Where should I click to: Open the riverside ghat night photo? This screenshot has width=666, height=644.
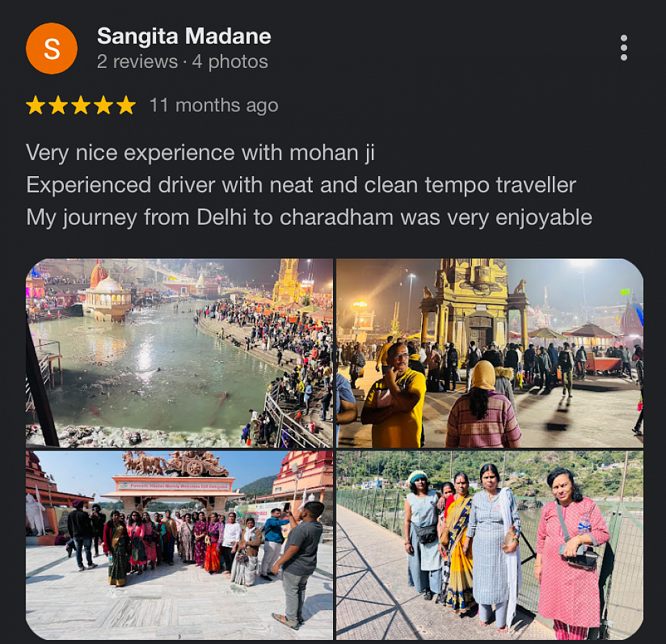click(x=179, y=353)
